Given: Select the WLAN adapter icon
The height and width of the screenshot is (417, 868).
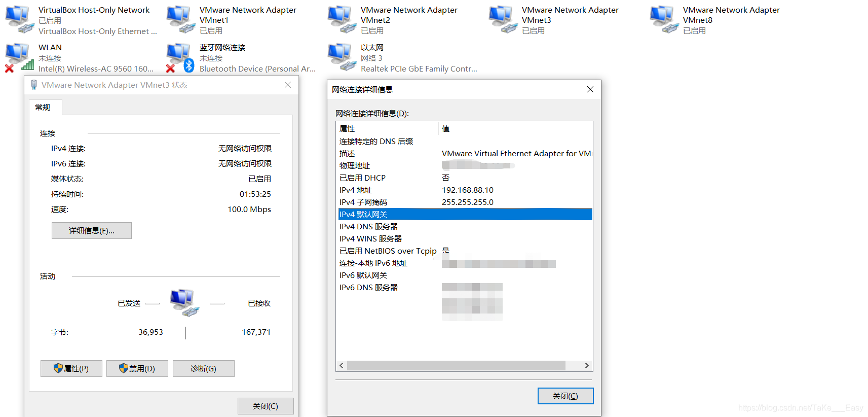Looking at the screenshot, I should pos(19,57).
